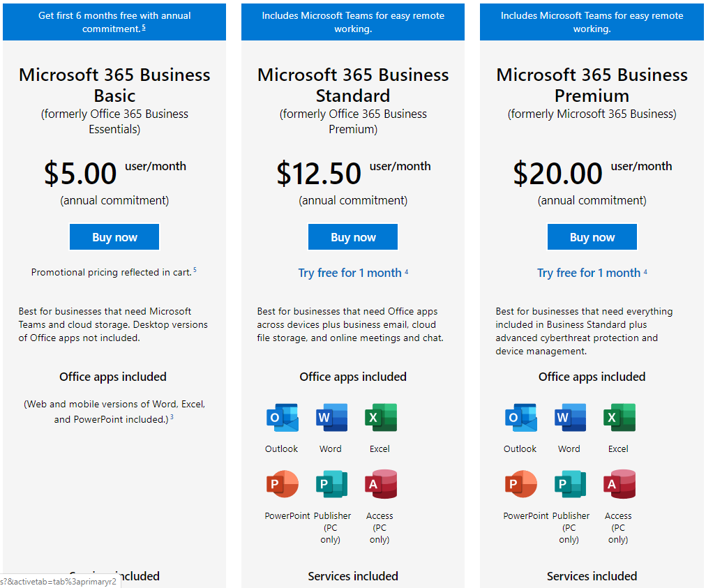Click the Excel icon under Business Standard

381,418
